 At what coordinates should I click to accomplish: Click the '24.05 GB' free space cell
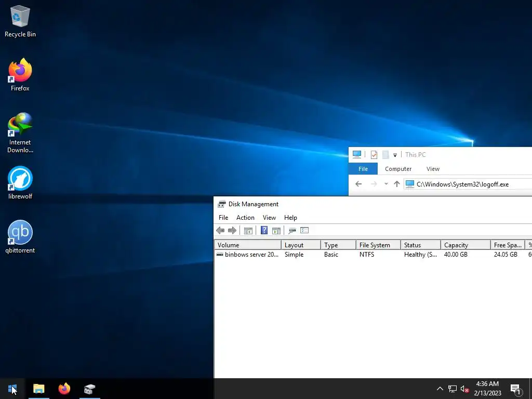[506, 255]
